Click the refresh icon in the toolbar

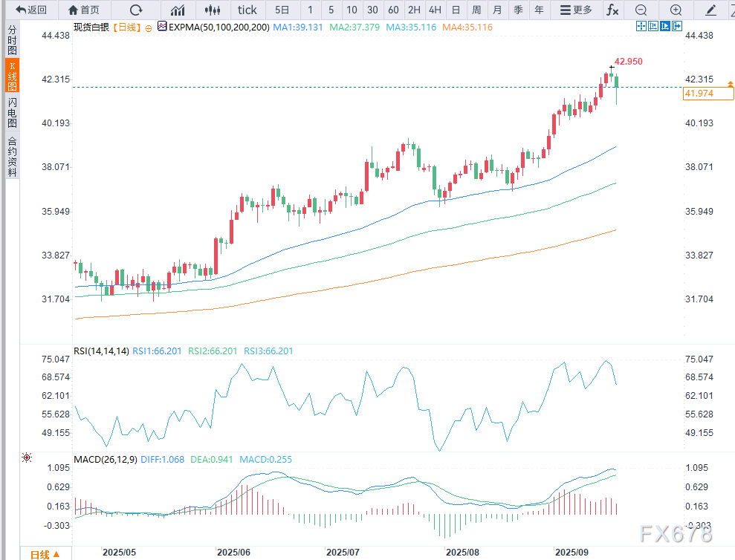coord(135,10)
